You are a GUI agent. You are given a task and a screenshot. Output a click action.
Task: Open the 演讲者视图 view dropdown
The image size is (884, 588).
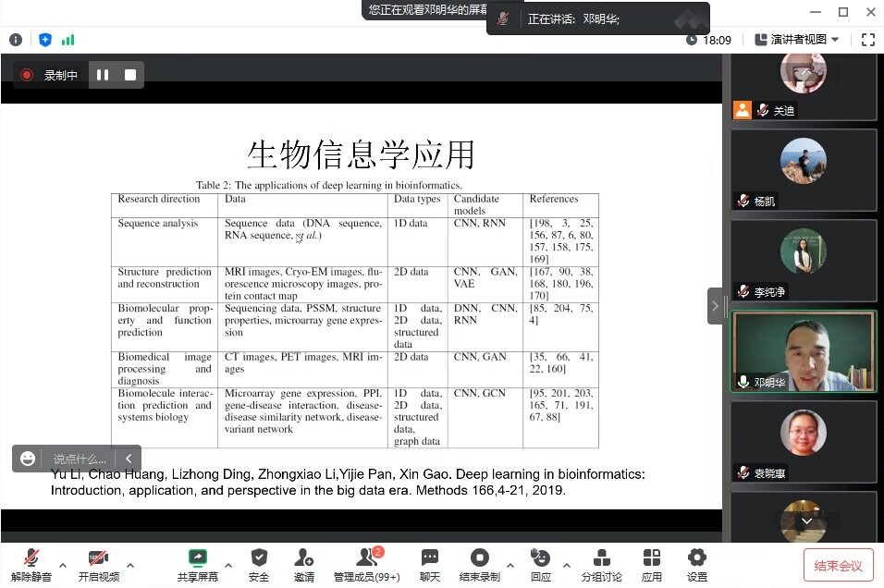(797, 40)
